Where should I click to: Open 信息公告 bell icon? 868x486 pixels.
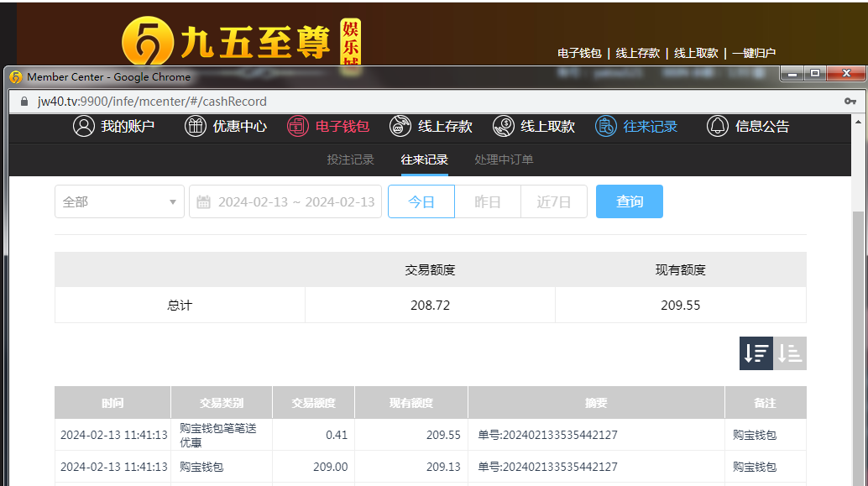(717, 127)
